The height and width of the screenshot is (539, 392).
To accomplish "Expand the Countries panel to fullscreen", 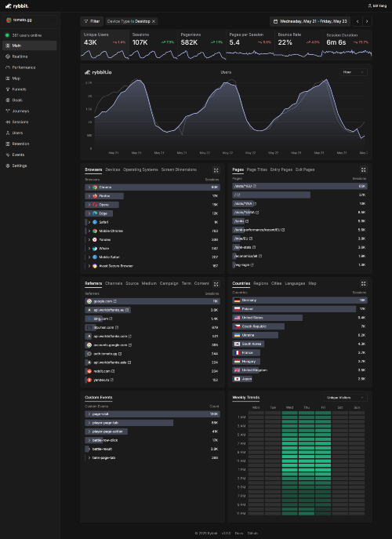I will tap(363, 283).
